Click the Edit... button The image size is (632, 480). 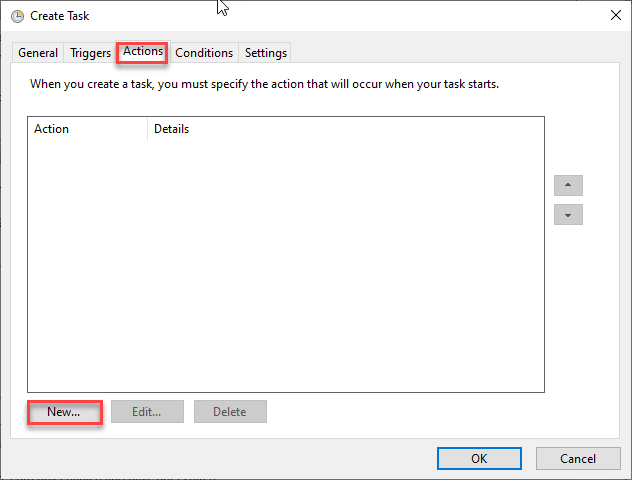point(147,412)
